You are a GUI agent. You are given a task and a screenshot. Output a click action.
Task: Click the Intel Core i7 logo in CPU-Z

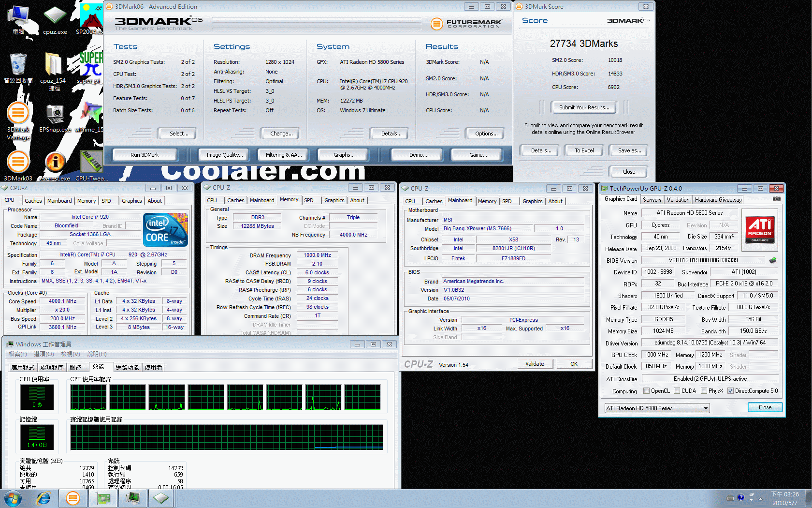pos(165,230)
